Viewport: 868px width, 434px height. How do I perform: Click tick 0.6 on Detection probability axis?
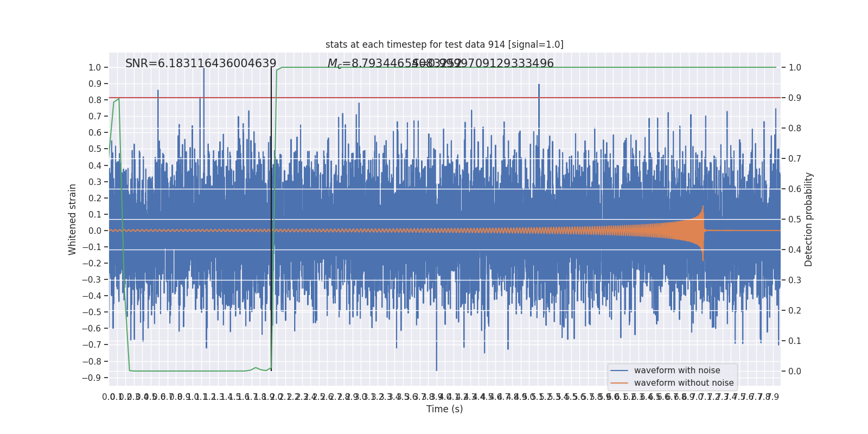pyautogui.click(x=795, y=189)
